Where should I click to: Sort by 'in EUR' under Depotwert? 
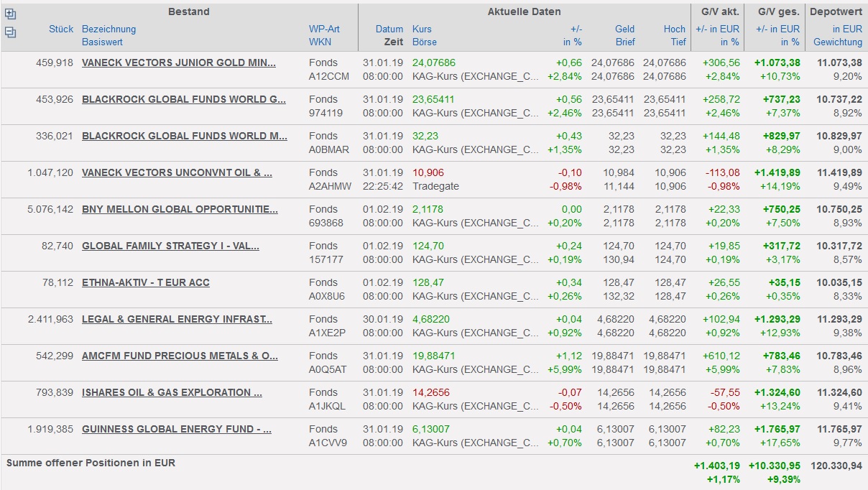(847, 29)
